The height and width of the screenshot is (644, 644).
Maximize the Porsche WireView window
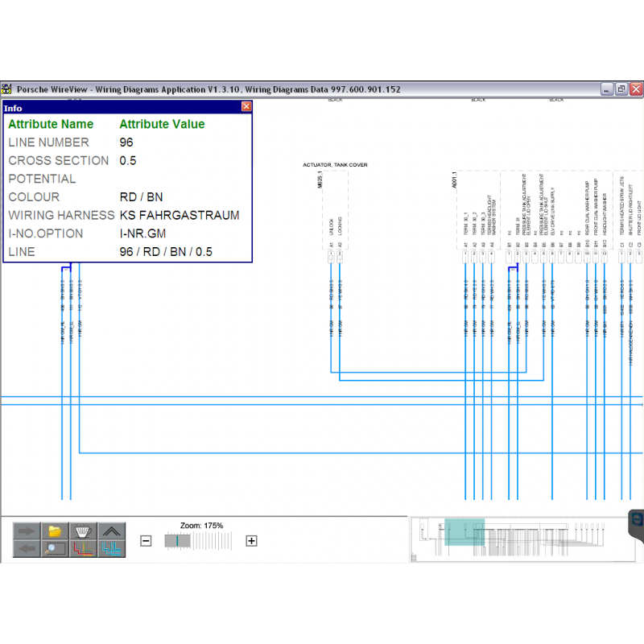point(621,89)
